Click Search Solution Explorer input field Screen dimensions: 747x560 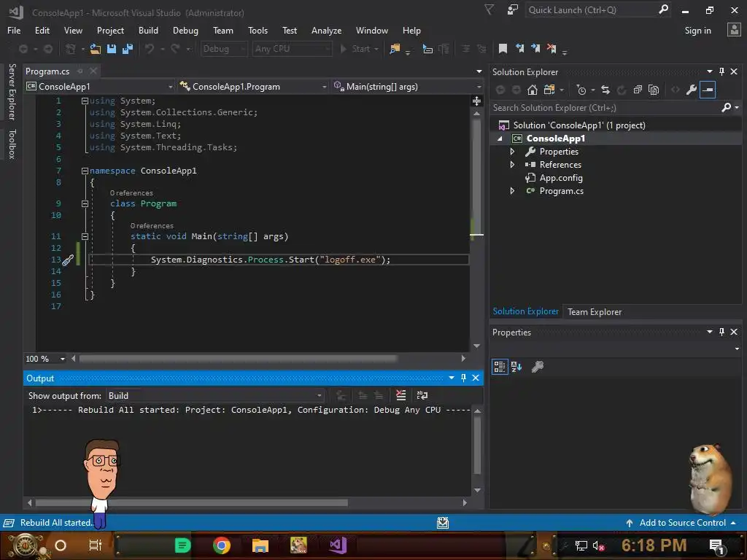click(x=605, y=108)
